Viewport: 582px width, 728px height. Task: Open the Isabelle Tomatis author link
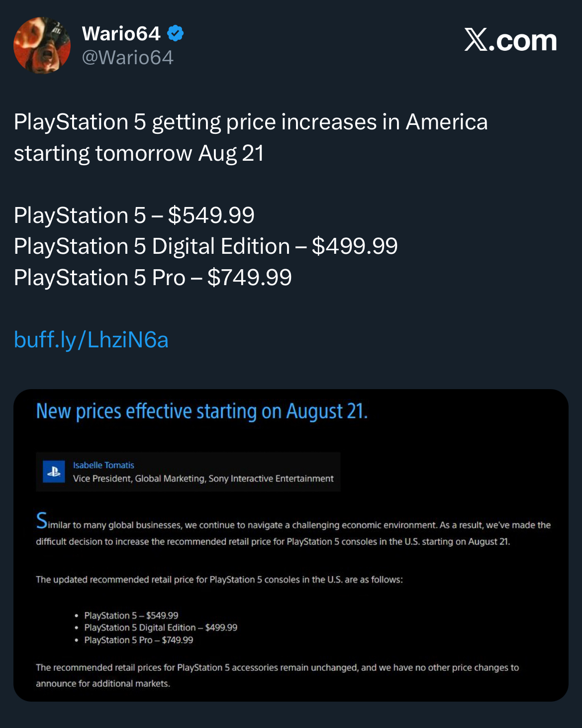point(103,465)
